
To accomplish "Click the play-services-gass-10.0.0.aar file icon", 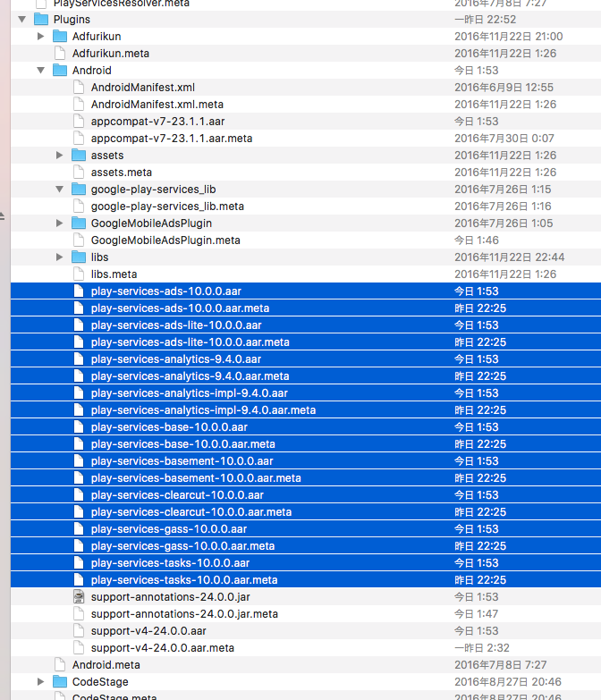I will [79, 528].
